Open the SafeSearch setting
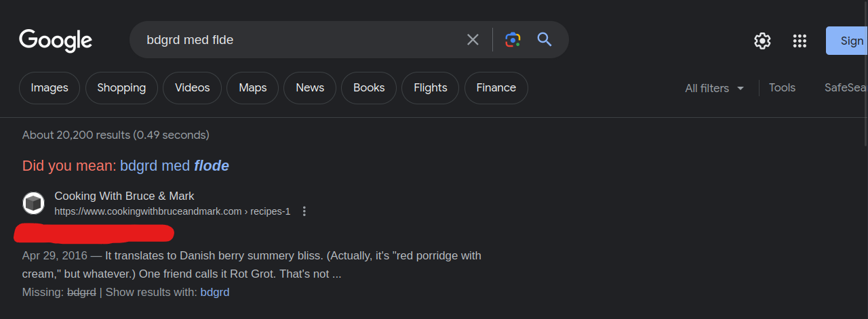868x319 pixels. coord(846,87)
